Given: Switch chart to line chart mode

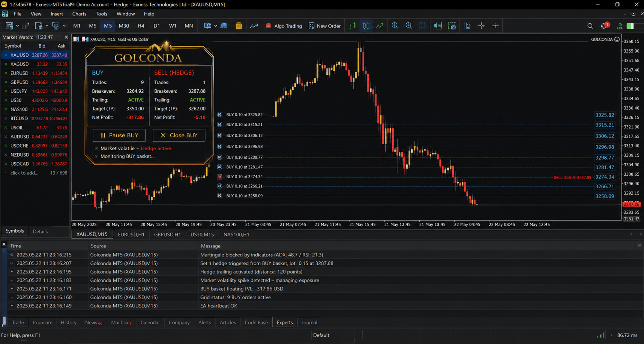Looking at the screenshot, I should click(x=380, y=26).
